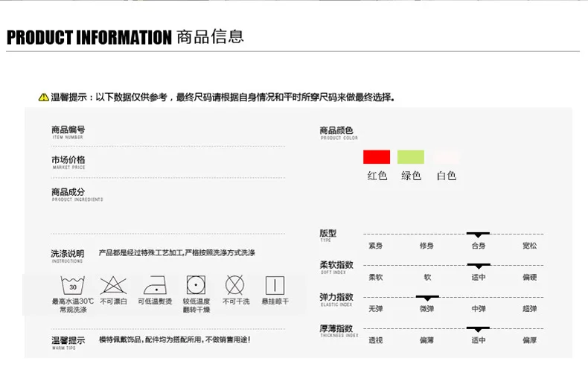This screenshot has width=588, height=367.
Task: Click the PRODUCT INFORMATION heading
Action: pyautogui.click(x=89, y=37)
